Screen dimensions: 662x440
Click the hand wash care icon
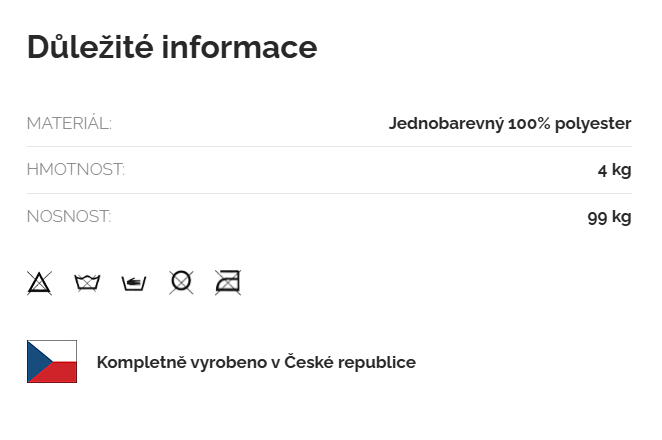pos(134,282)
